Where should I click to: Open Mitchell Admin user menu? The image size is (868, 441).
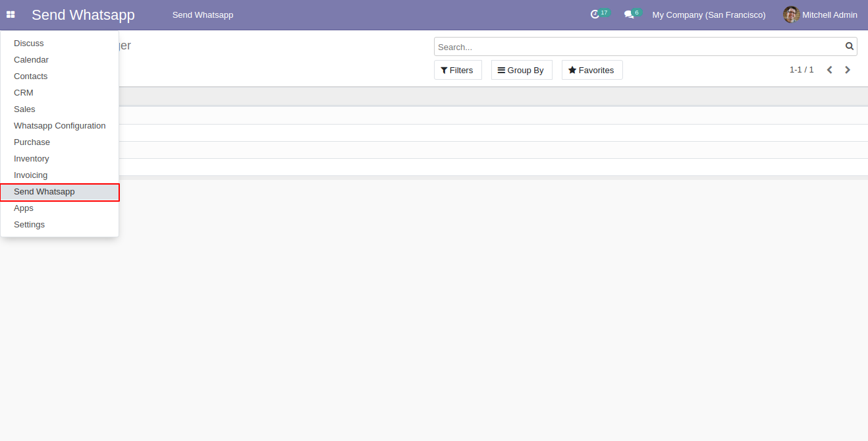click(821, 15)
